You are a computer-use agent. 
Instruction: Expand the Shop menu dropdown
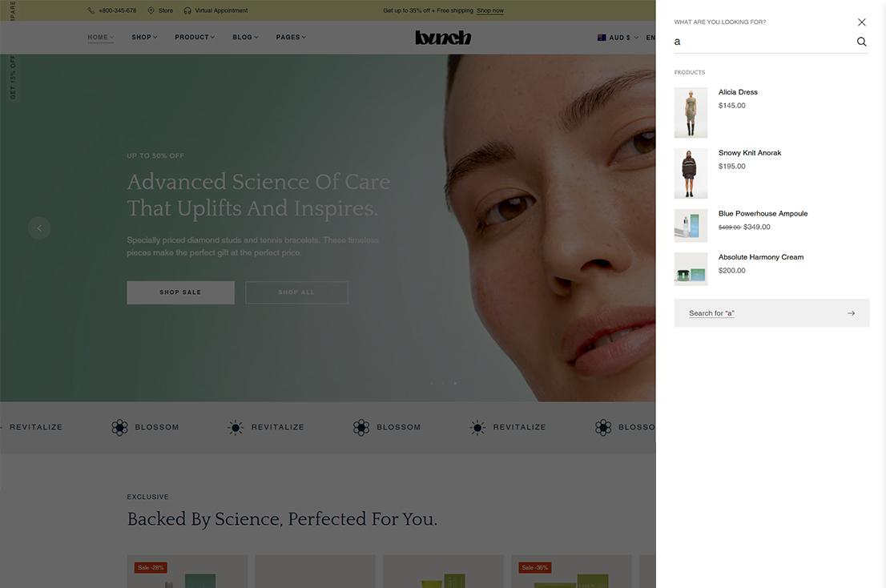[x=144, y=38]
